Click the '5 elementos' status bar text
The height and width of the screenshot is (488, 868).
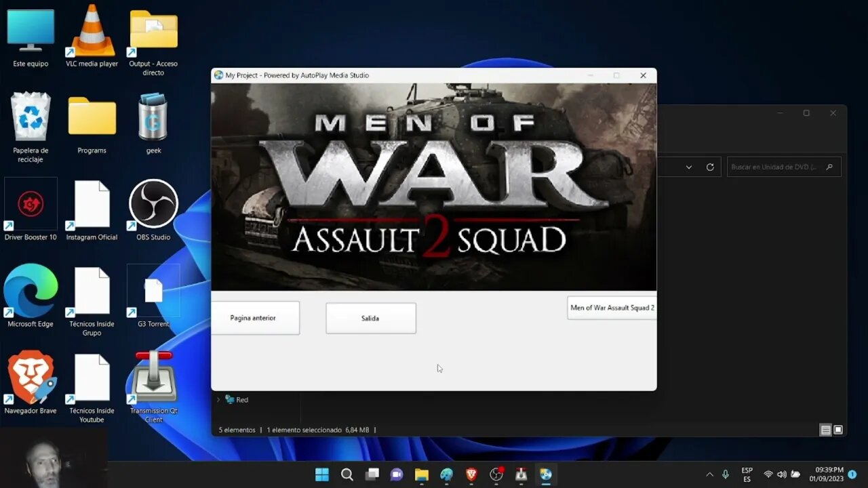coord(237,430)
